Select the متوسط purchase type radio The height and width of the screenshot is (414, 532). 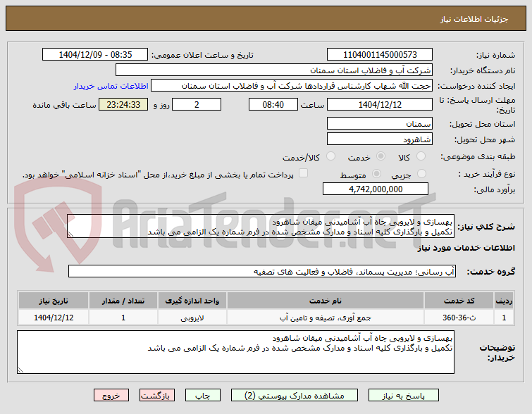click(376, 174)
